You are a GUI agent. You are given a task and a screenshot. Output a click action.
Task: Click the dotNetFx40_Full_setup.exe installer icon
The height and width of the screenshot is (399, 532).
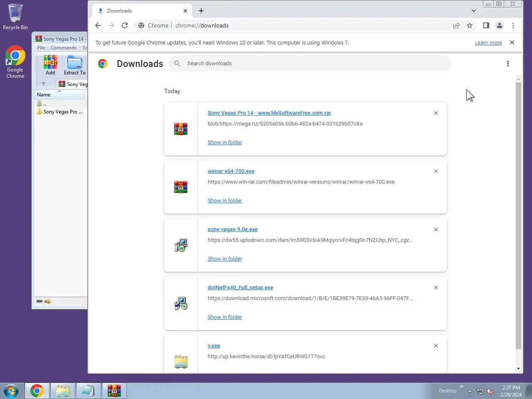[181, 303]
